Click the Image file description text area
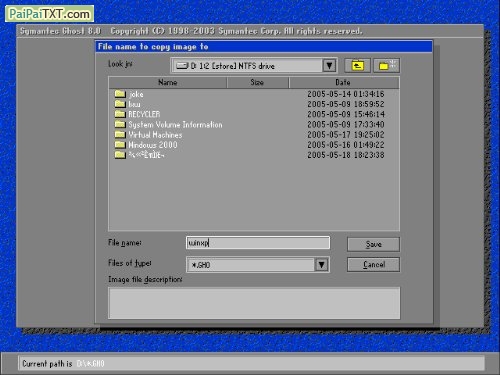Screen dimensions: 500x375 click(x=254, y=303)
